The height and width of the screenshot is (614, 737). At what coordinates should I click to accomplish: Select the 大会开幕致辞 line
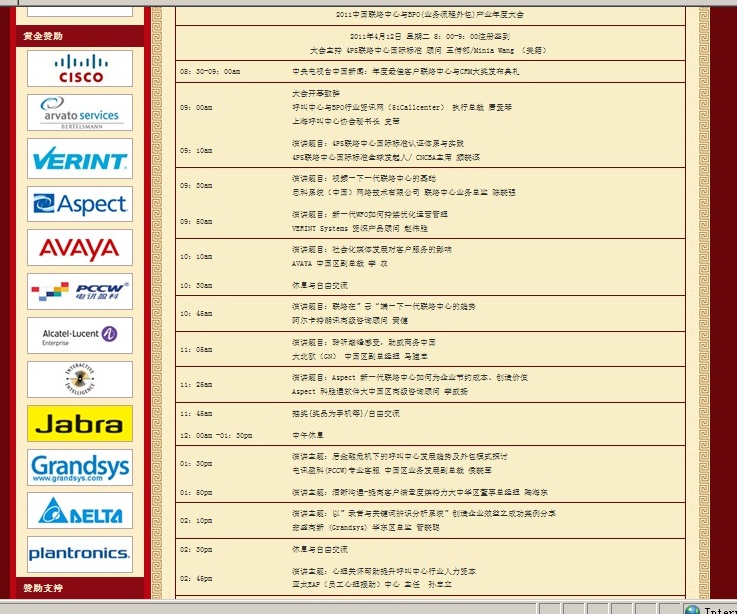(316, 93)
